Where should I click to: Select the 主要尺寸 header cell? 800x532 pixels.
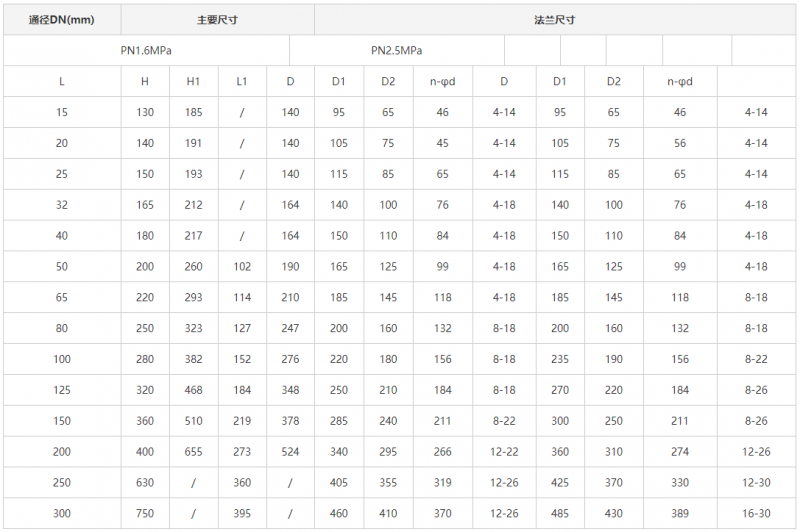(x=217, y=20)
